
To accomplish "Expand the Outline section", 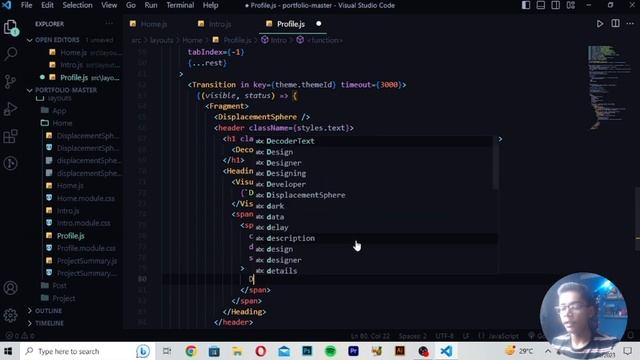I will [48, 311].
